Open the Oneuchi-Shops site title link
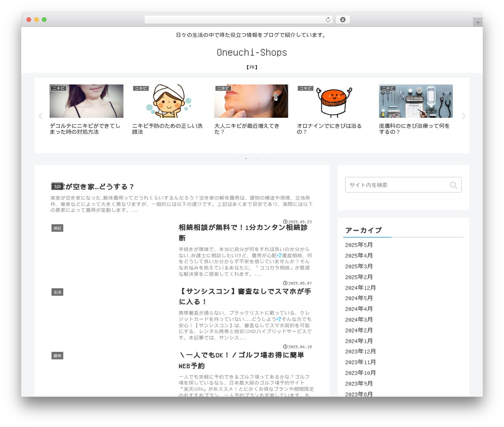This screenshot has width=504, height=427. tap(252, 52)
